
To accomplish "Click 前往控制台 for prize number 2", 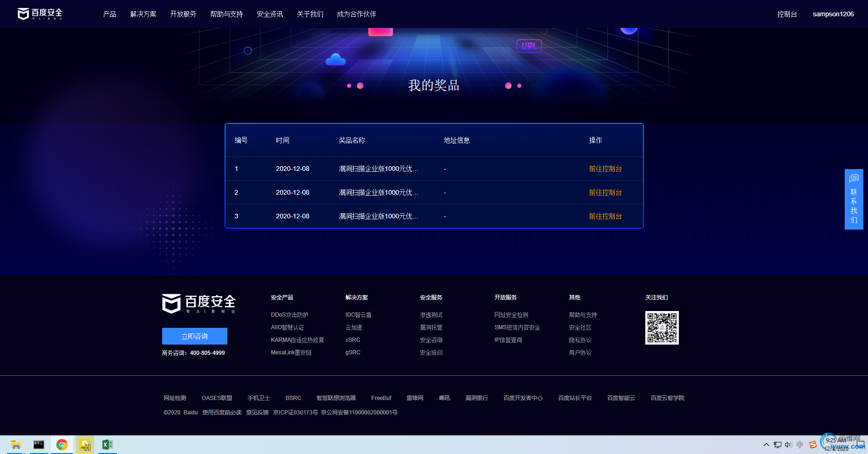I will tap(605, 192).
